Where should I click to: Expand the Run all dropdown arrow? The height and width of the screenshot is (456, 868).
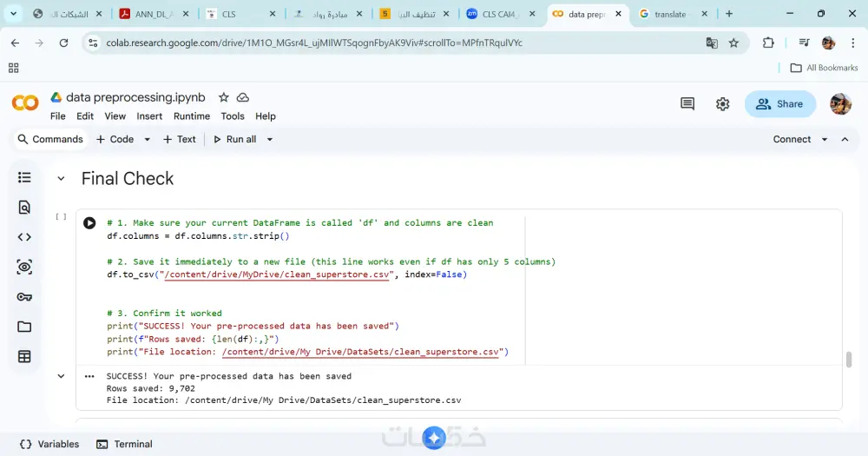[x=270, y=140]
